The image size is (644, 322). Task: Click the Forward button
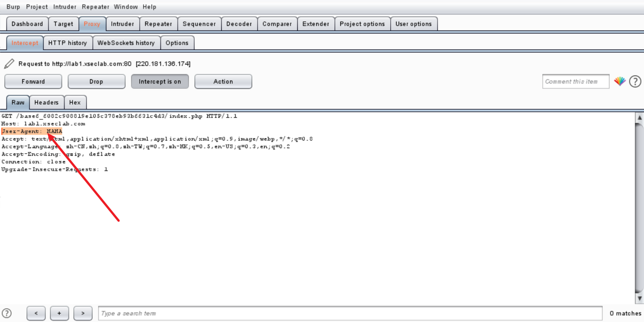(33, 81)
